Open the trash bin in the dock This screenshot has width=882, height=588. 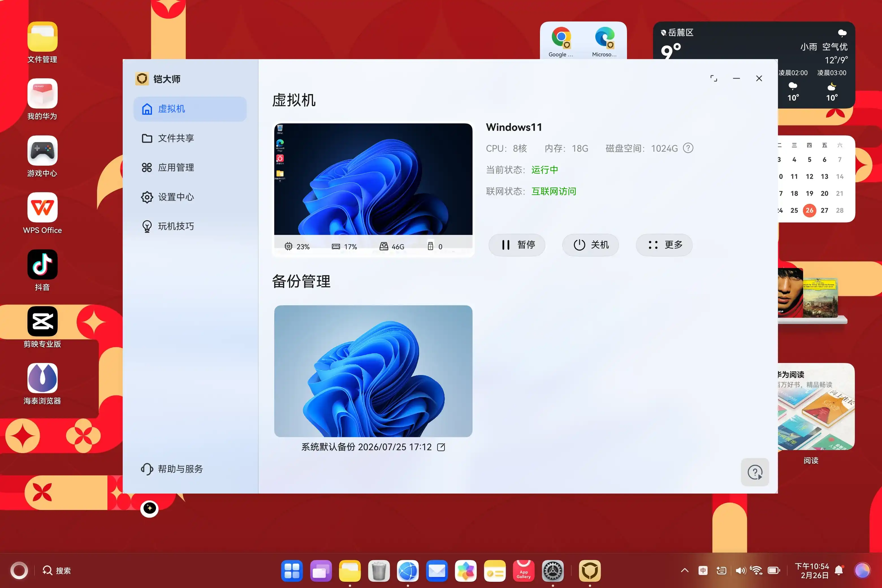379,571
